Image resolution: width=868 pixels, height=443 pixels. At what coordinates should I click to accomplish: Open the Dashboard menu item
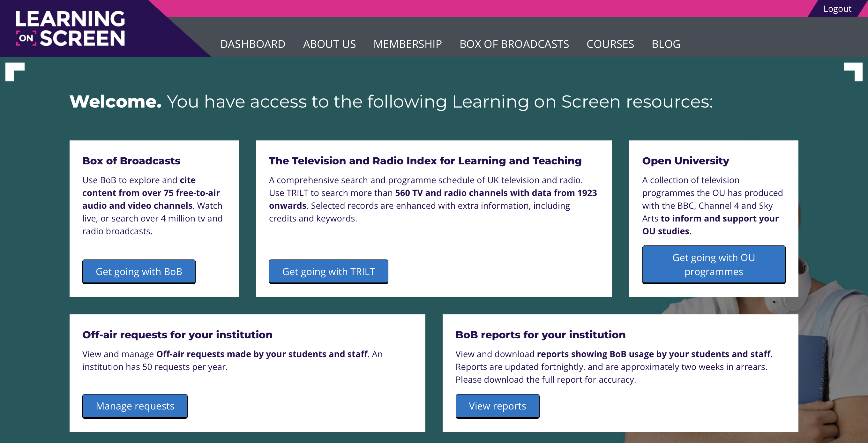click(253, 44)
